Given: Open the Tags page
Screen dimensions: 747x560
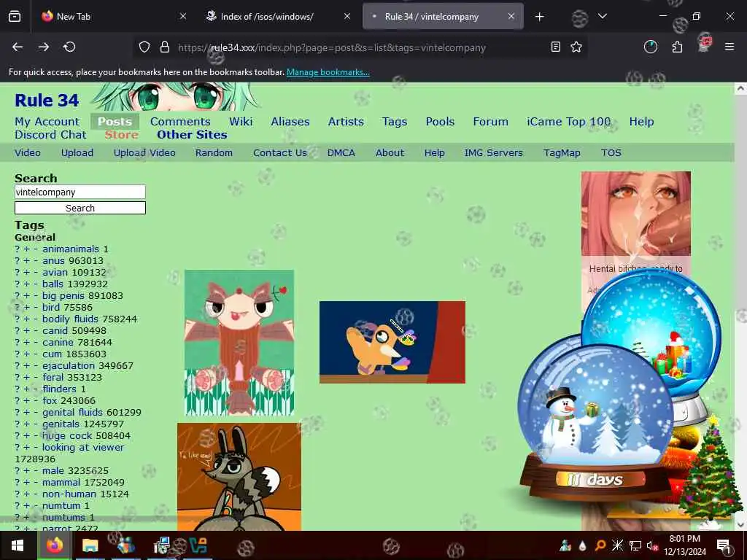Looking at the screenshot, I should 395,122.
